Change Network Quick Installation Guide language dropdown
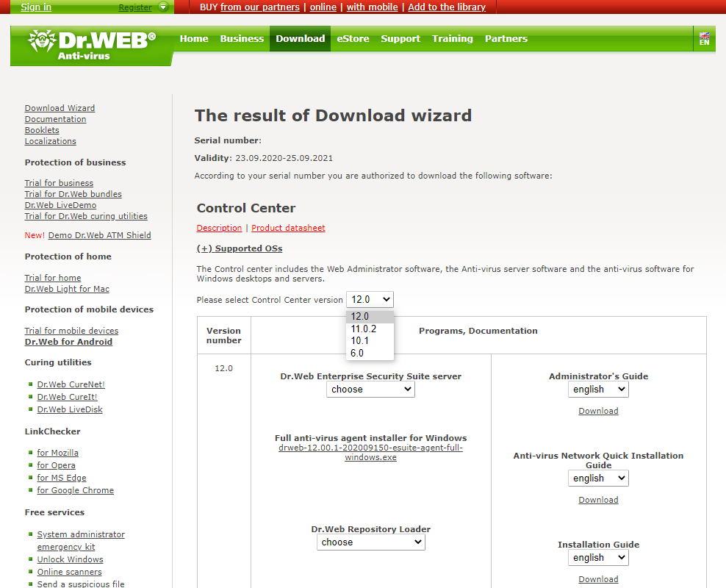The width and height of the screenshot is (726, 588). 598,478
